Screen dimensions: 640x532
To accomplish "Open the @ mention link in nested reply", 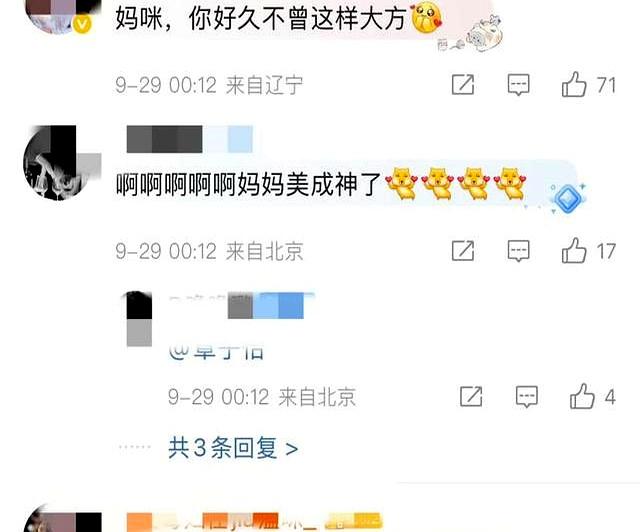I will coord(216,352).
